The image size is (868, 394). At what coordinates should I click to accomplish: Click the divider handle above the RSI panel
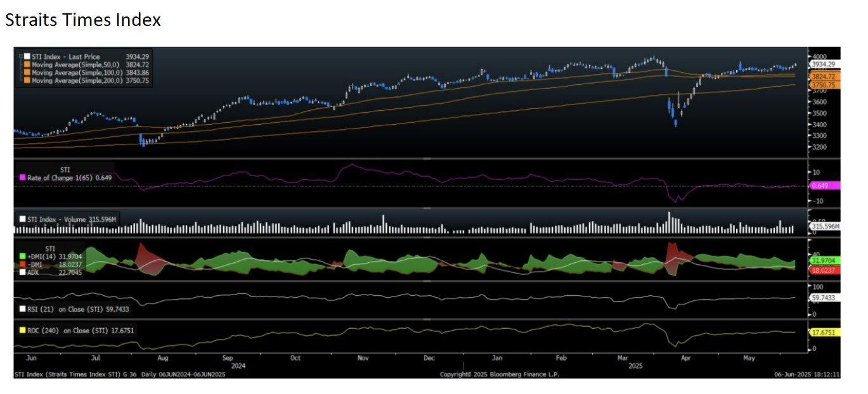(x=427, y=281)
